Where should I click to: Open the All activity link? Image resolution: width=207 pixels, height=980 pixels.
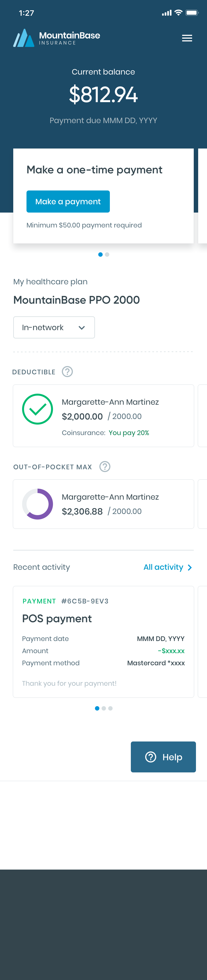(x=163, y=567)
